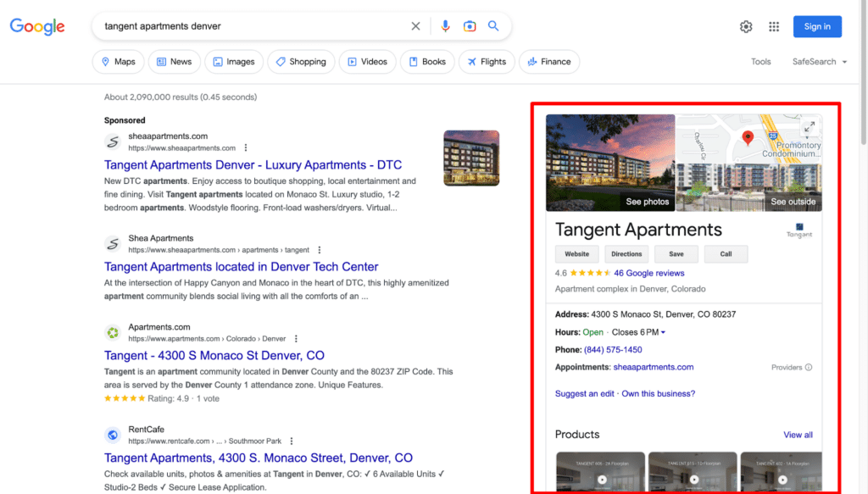Switch to the Videos filter tab
868x494 pixels.
point(368,61)
